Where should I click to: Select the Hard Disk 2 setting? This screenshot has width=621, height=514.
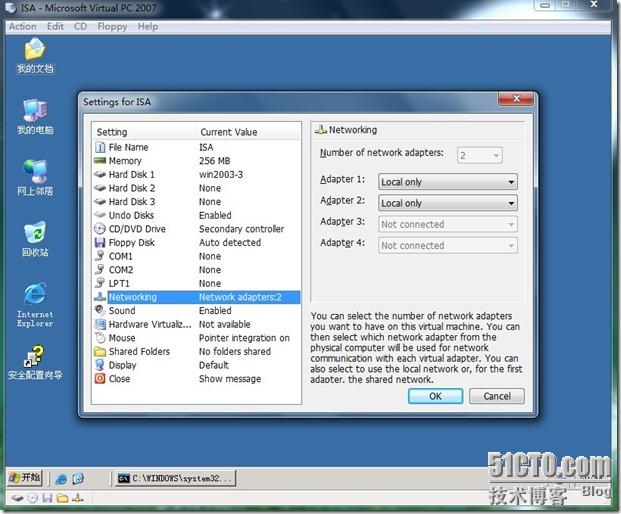click(x=196, y=188)
